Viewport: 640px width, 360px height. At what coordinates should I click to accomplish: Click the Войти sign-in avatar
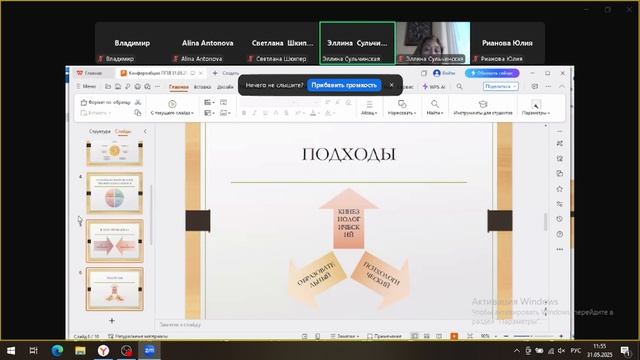point(444,73)
